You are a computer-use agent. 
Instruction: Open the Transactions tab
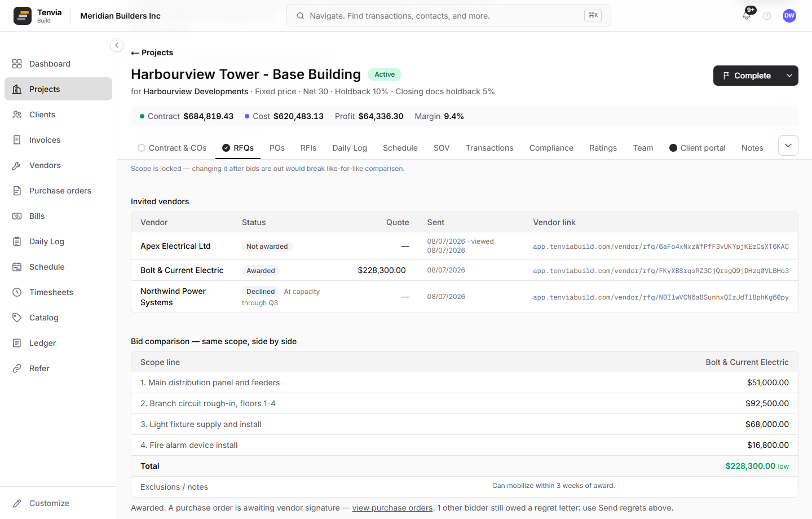pos(489,148)
